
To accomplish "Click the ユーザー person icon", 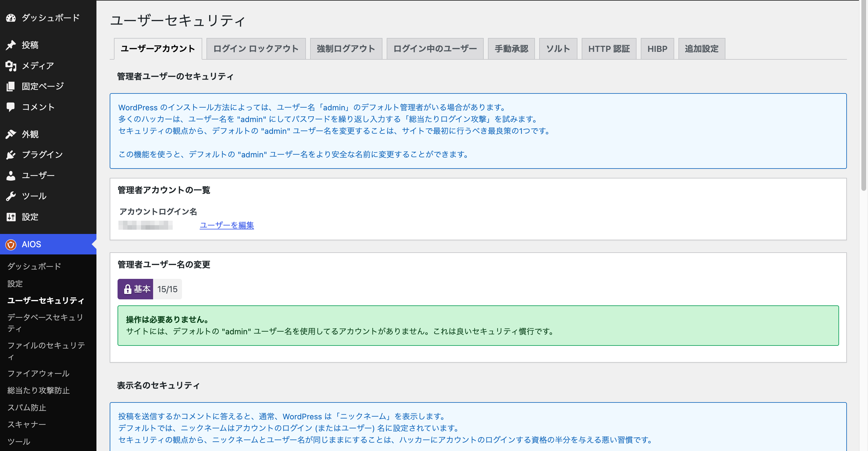I will [x=11, y=175].
